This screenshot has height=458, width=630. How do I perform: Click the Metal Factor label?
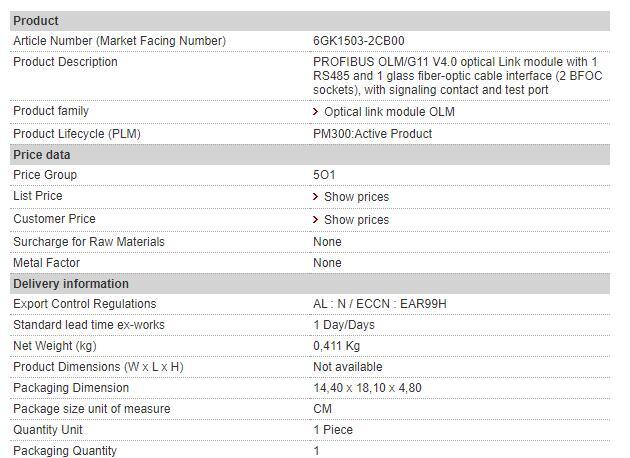(x=47, y=263)
